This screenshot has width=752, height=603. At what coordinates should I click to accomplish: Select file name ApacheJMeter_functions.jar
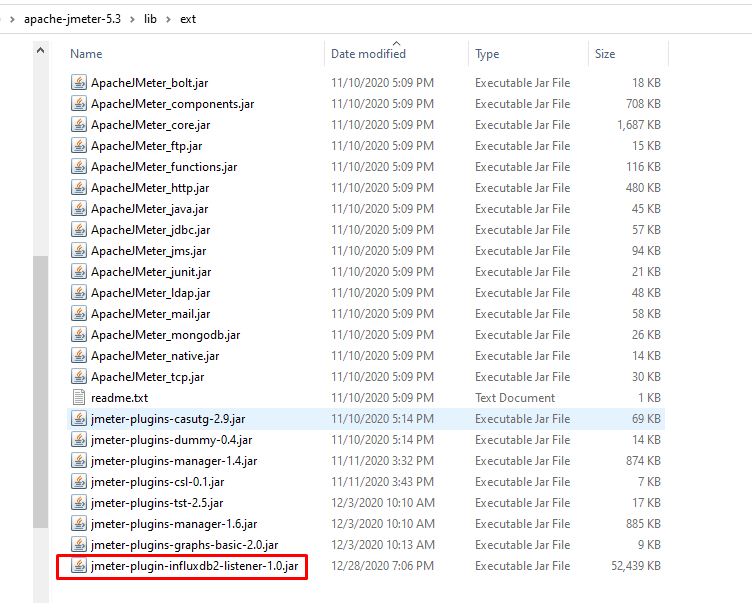[x=164, y=167]
